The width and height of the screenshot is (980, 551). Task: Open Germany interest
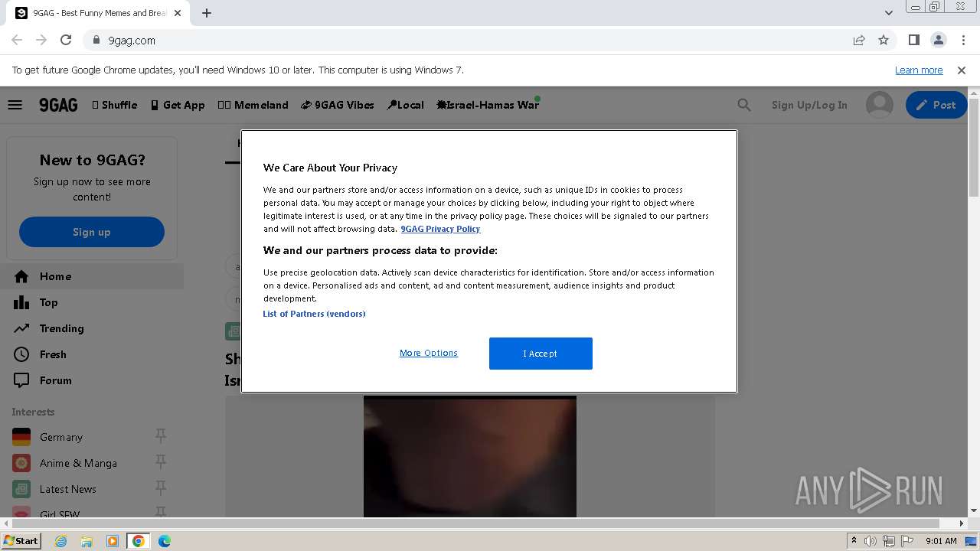pyautogui.click(x=61, y=437)
